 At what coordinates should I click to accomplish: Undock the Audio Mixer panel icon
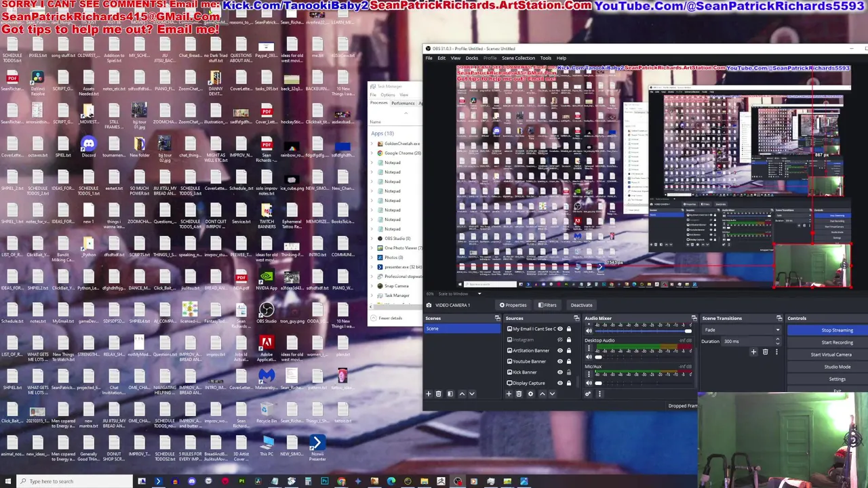point(694,318)
